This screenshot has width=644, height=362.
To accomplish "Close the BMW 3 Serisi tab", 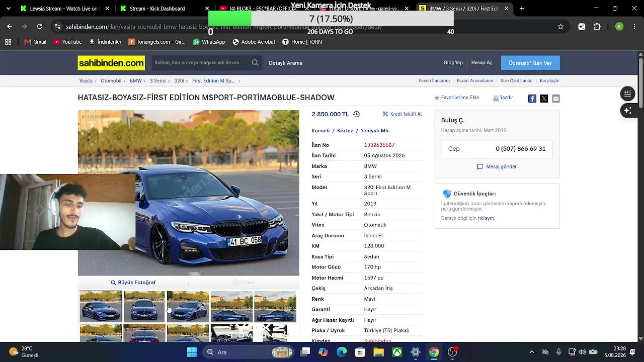I will [506, 9].
